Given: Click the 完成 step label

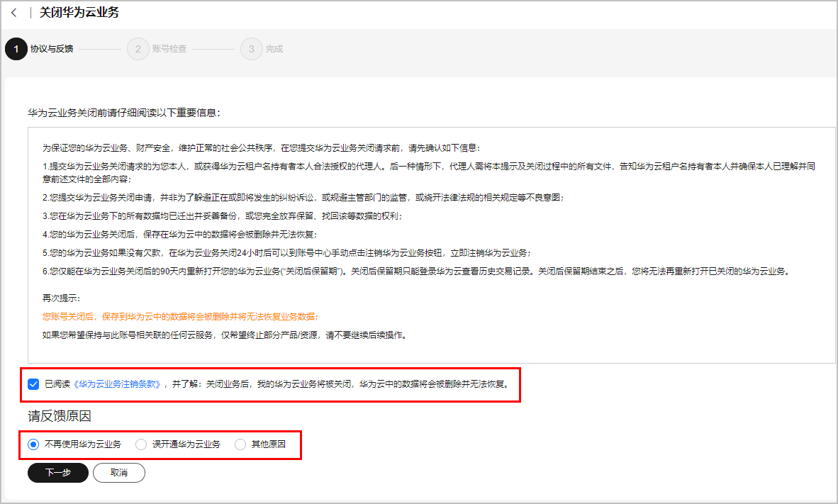Looking at the screenshot, I should [x=274, y=49].
